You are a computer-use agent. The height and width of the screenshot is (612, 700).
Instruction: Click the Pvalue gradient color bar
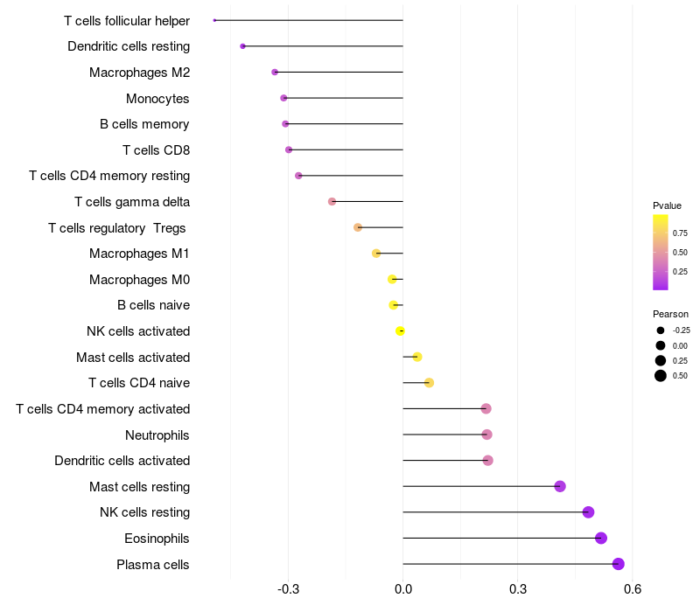click(x=661, y=252)
